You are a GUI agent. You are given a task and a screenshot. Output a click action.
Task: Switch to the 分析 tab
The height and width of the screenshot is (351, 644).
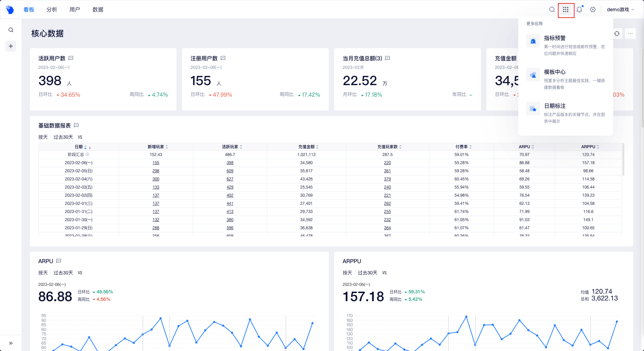(52, 9)
